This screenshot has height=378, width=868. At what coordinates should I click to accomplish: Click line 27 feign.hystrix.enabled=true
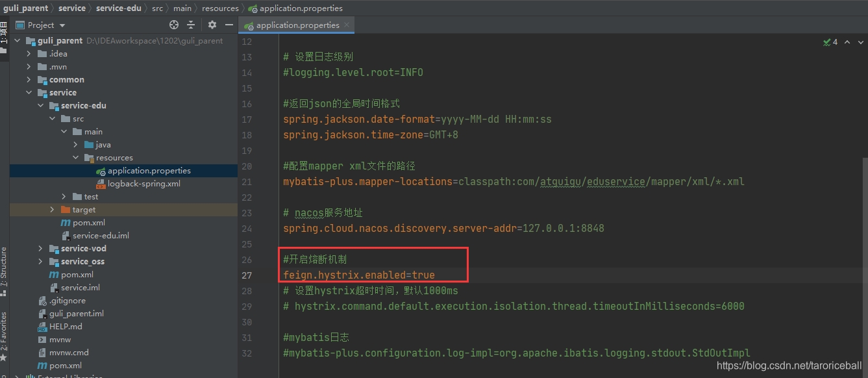(359, 275)
